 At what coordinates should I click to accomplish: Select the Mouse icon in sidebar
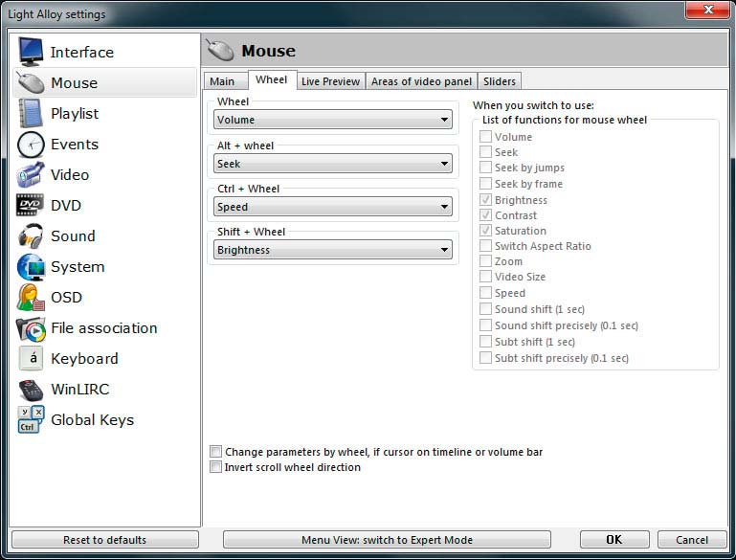click(x=31, y=82)
